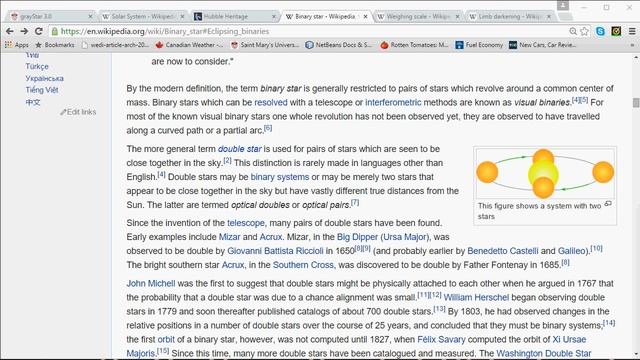Bookmark this page with the star icon
Image resolution: width=640 pixels, height=360 pixels.
584,31
